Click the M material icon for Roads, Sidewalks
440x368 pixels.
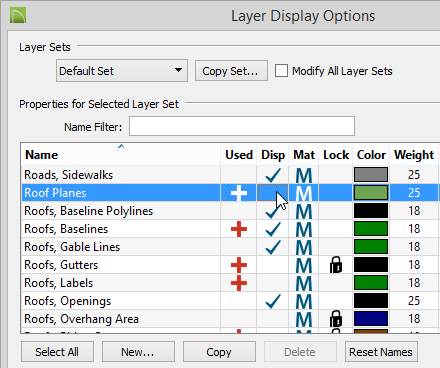[x=304, y=175]
